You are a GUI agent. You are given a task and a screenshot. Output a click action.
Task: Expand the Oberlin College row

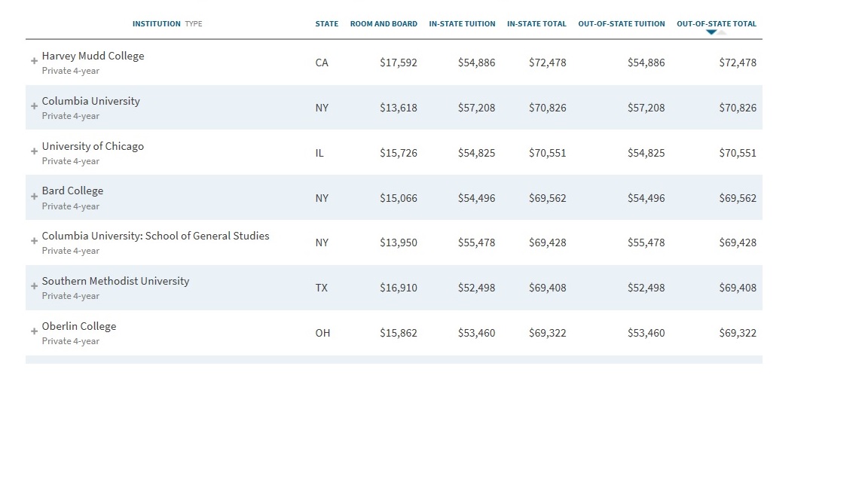click(x=35, y=331)
